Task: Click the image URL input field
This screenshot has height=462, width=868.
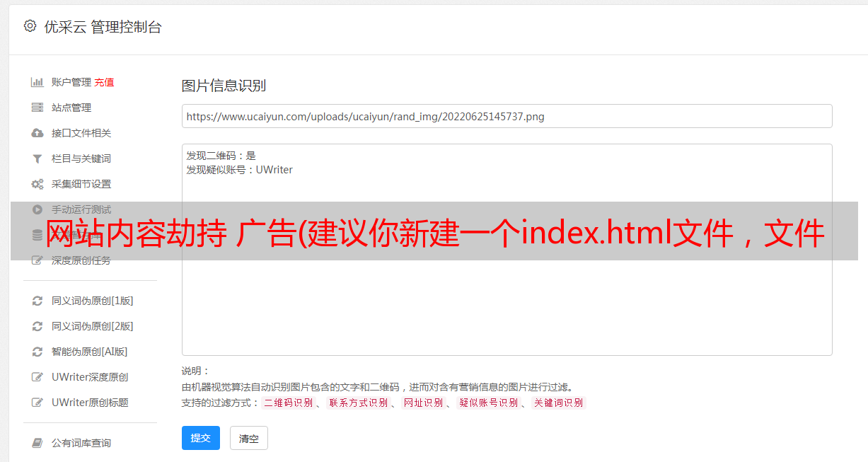Action: [x=507, y=116]
